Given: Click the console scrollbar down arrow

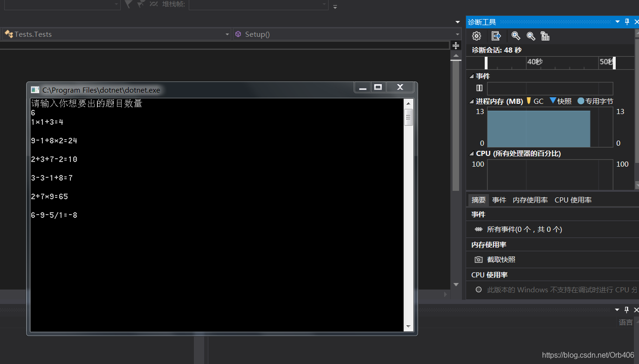Looking at the screenshot, I should pyautogui.click(x=408, y=327).
